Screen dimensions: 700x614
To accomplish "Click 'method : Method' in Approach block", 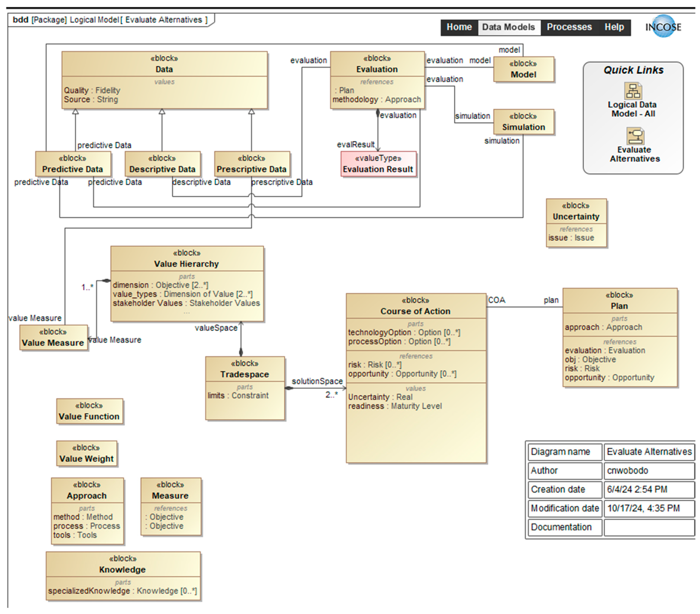I will click(x=83, y=517).
